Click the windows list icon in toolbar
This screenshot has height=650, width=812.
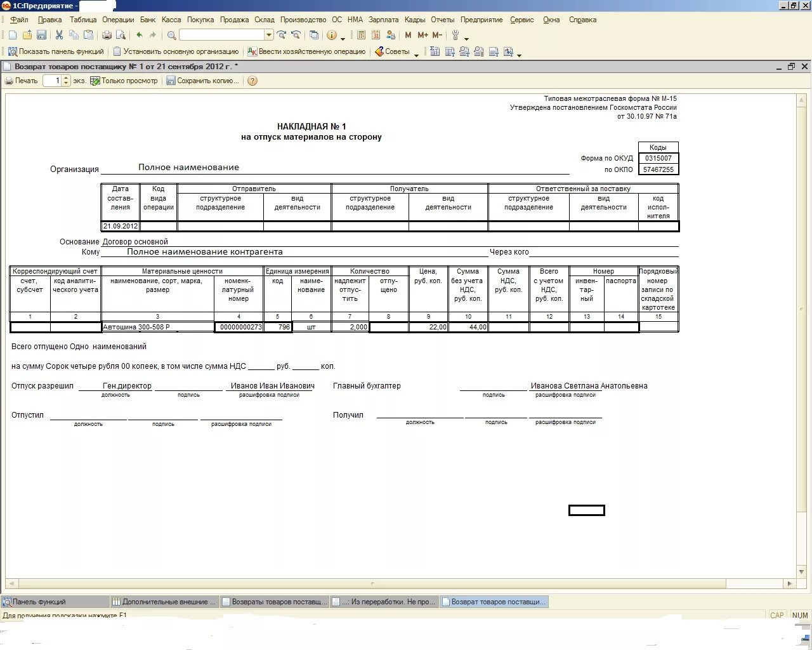point(313,36)
